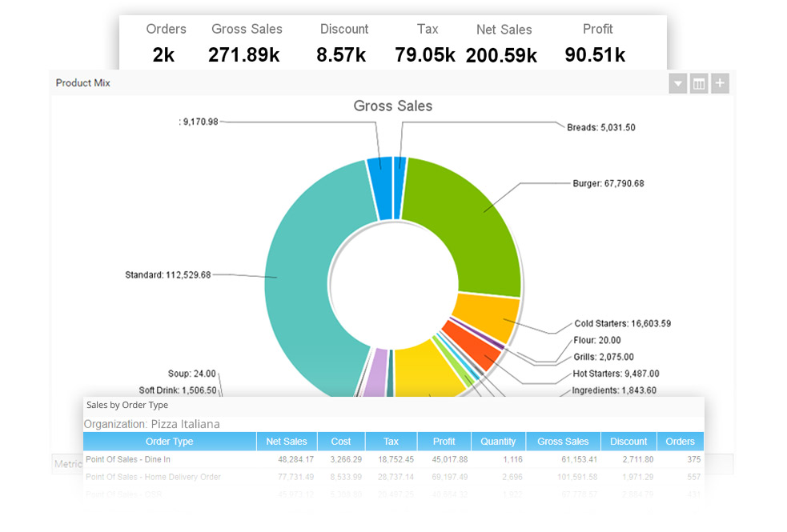Click the Soup: 24.00 chart label

coord(191,374)
